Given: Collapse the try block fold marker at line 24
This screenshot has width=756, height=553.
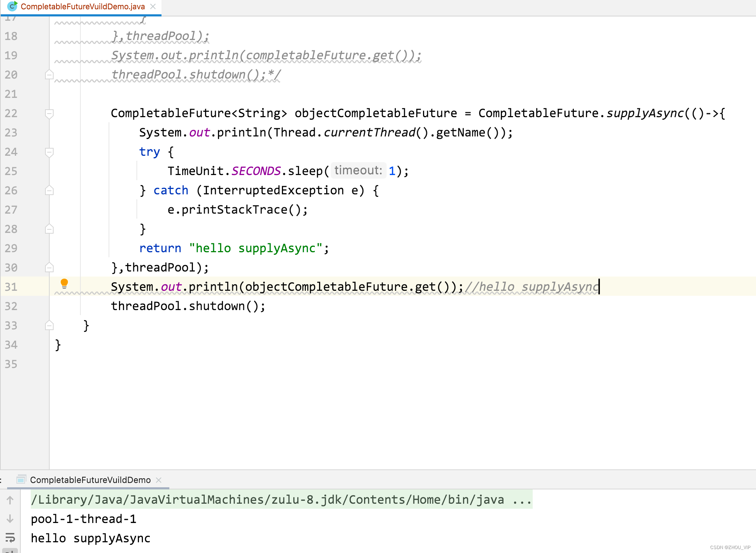Looking at the screenshot, I should click(49, 152).
